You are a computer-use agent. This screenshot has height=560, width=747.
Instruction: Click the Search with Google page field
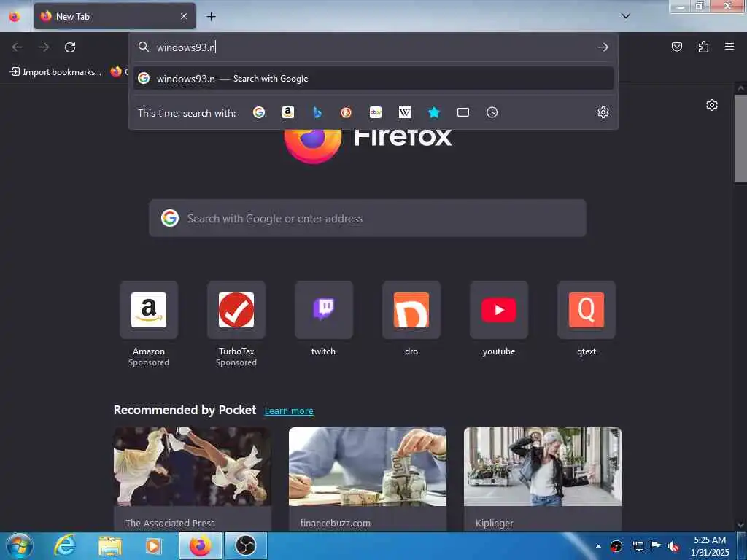[x=368, y=219]
